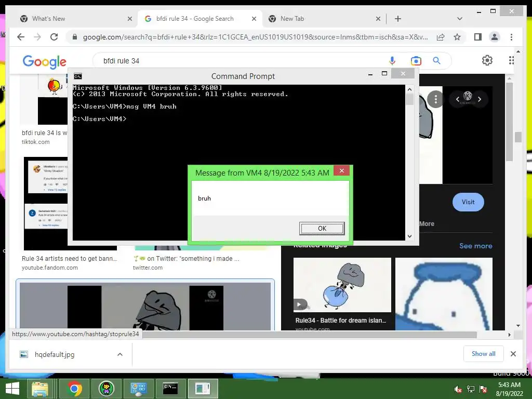Open Google quick settings gear
This screenshot has height=399, width=532.
click(x=487, y=60)
